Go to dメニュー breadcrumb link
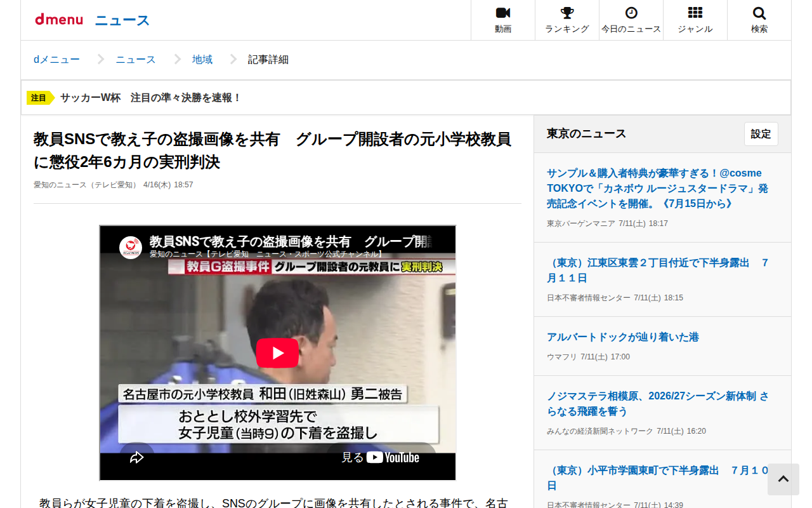 point(56,60)
